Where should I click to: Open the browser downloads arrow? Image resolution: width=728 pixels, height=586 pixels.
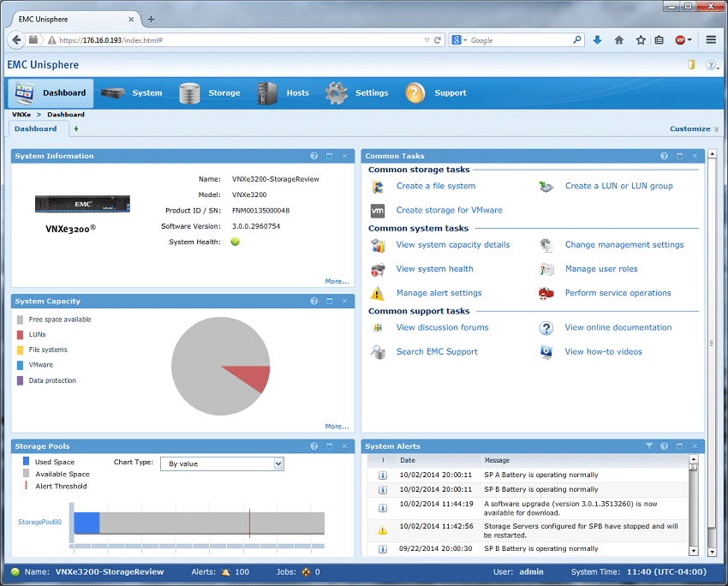[598, 40]
